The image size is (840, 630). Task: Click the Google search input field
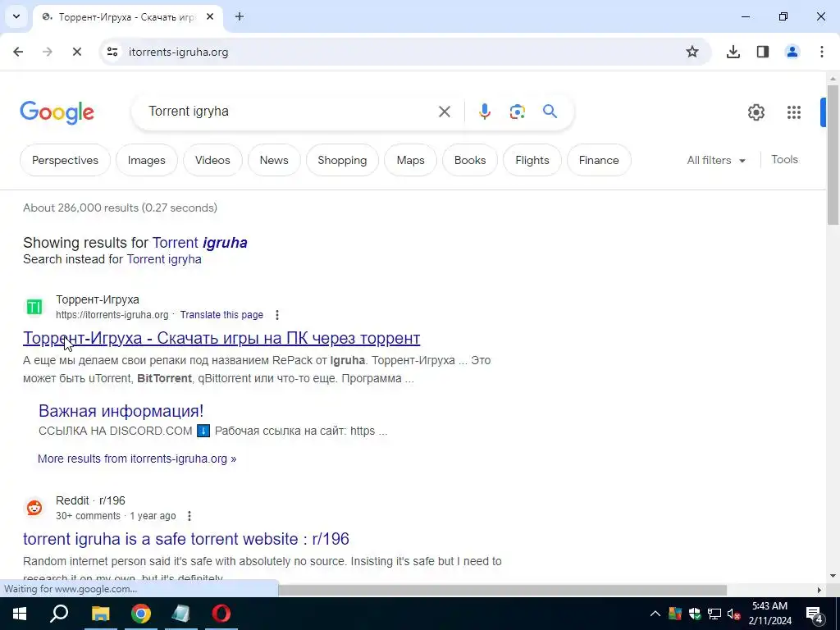pos(290,112)
